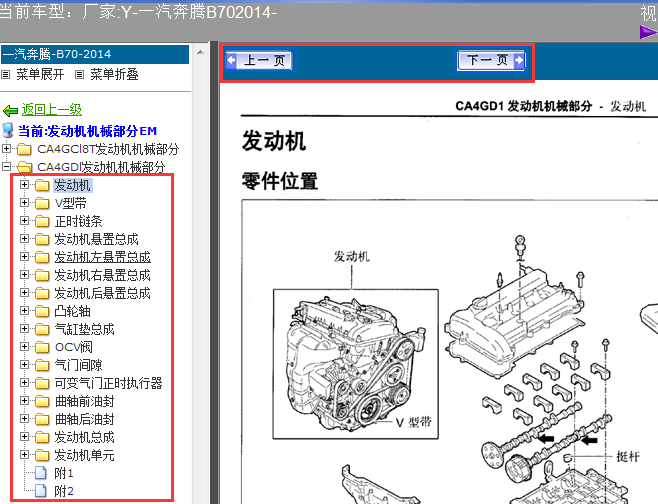Click the open folder icon for CA4GDI发动机机械部分

tap(24, 167)
